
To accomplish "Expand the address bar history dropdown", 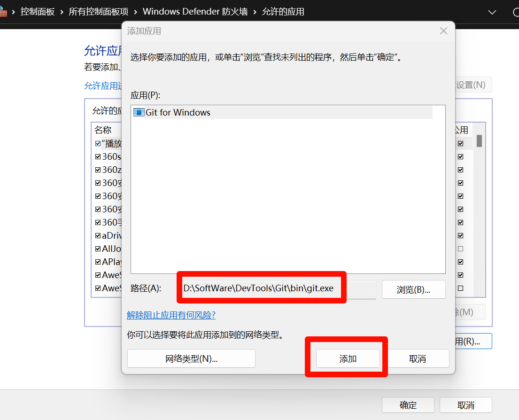I will [x=492, y=12].
